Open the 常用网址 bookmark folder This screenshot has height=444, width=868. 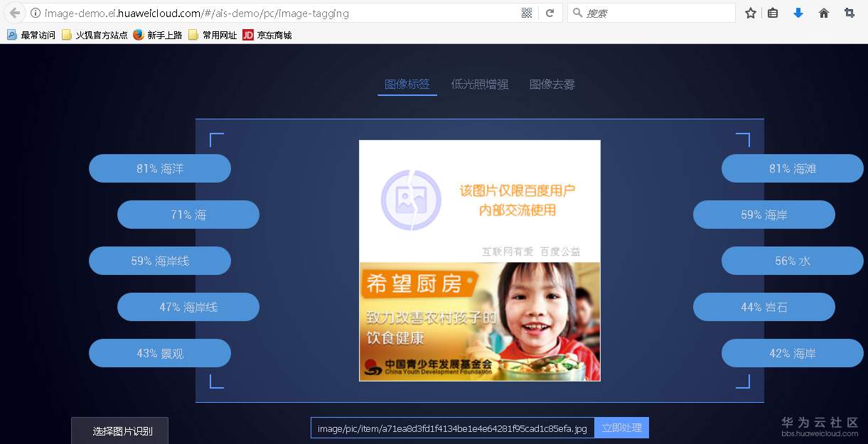[212, 35]
